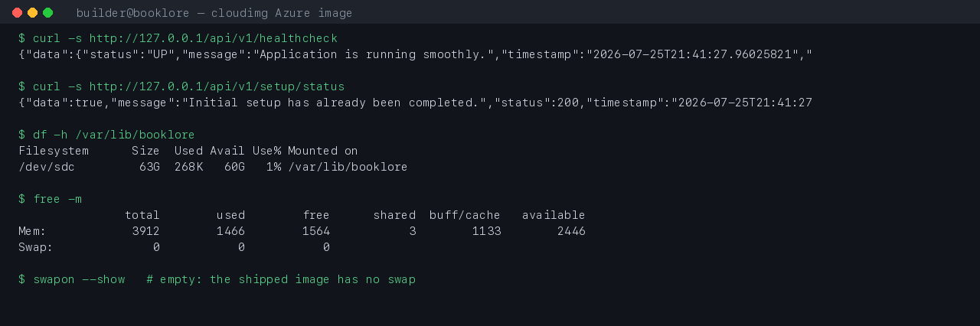Image resolution: width=980 pixels, height=326 pixels.
Task: Click the 'buff/cache' column header
Action: click(465, 215)
